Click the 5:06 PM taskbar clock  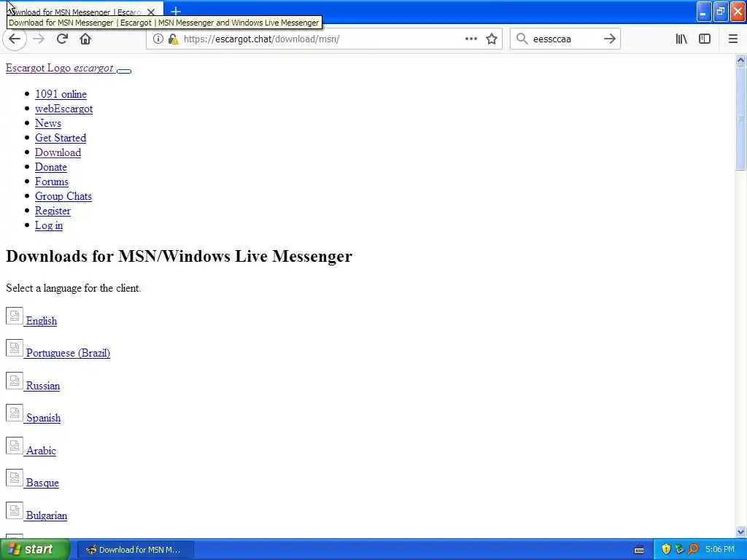tap(720, 550)
